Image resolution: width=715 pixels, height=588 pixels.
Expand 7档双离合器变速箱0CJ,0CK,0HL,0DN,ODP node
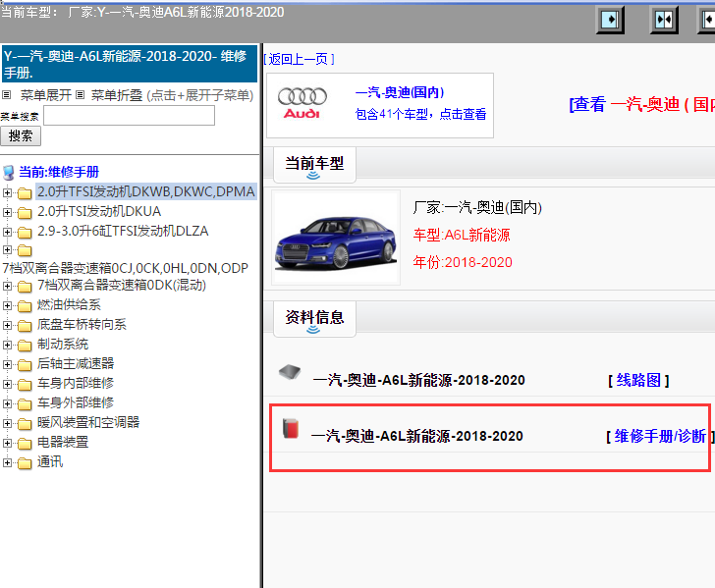[7, 249]
